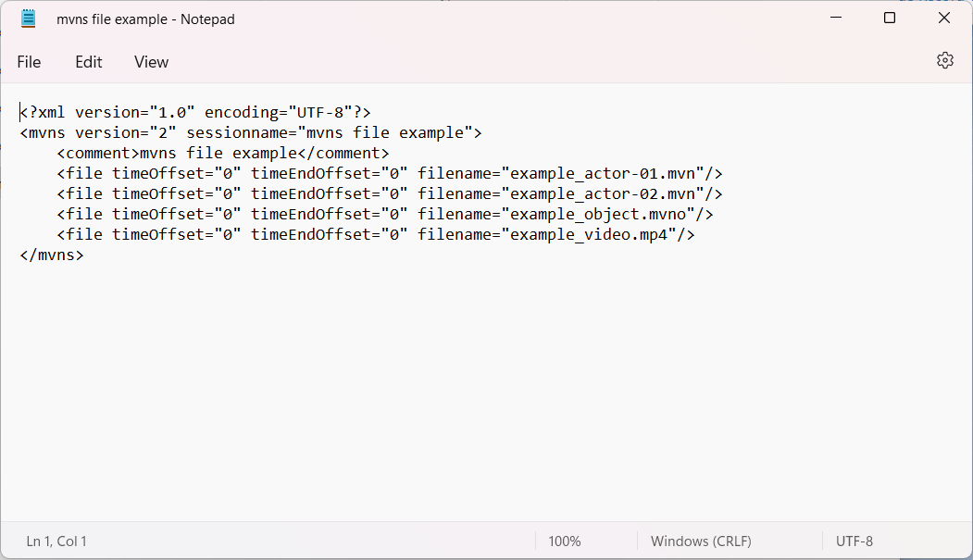This screenshot has width=973, height=560.
Task: Maximize the Notepad window
Action: [x=889, y=18]
